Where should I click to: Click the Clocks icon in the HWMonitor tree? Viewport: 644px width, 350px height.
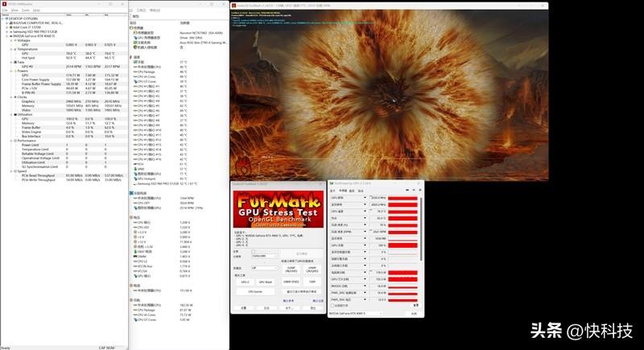15,97
